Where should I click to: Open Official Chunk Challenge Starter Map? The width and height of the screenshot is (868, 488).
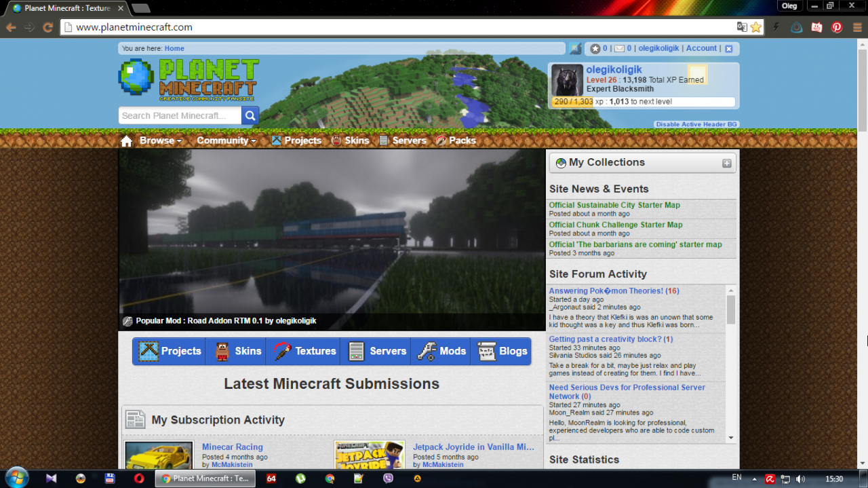click(616, 225)
